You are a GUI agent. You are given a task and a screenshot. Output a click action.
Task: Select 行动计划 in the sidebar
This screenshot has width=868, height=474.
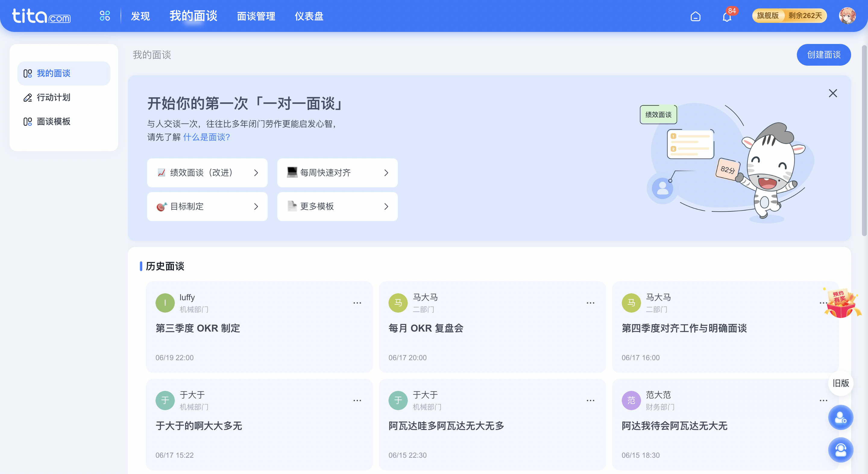[x=64, y=98]
